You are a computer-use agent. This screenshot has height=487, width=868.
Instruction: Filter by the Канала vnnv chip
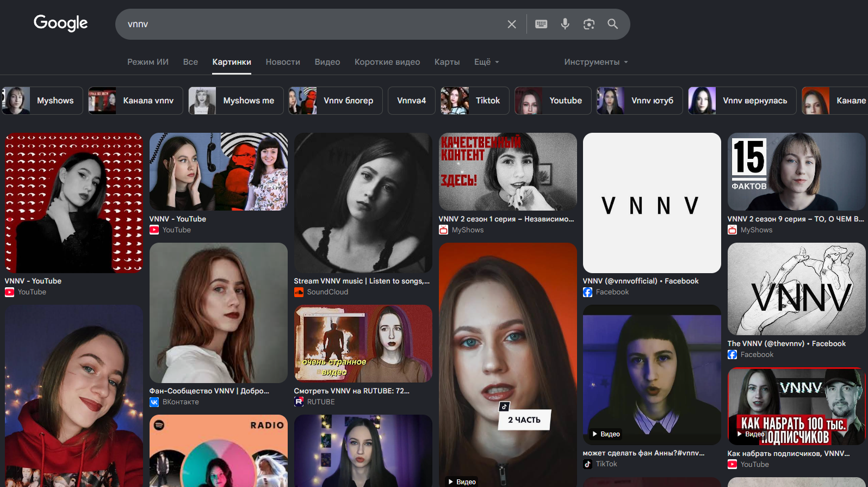[135, 101]
